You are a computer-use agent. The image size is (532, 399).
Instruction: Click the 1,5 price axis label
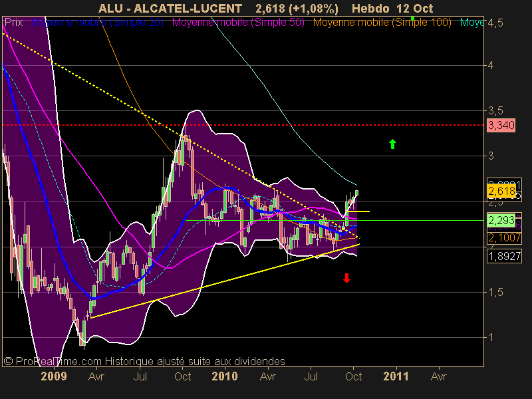coord(495,293)
